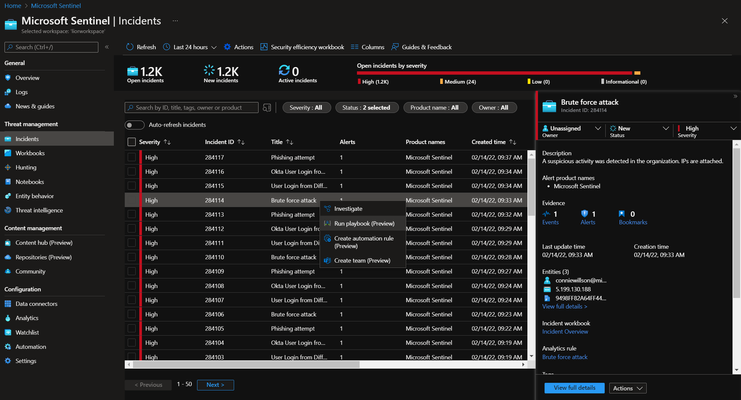
Task: Open Content hub (Preview) icon
Action: (x=8, y=243)
